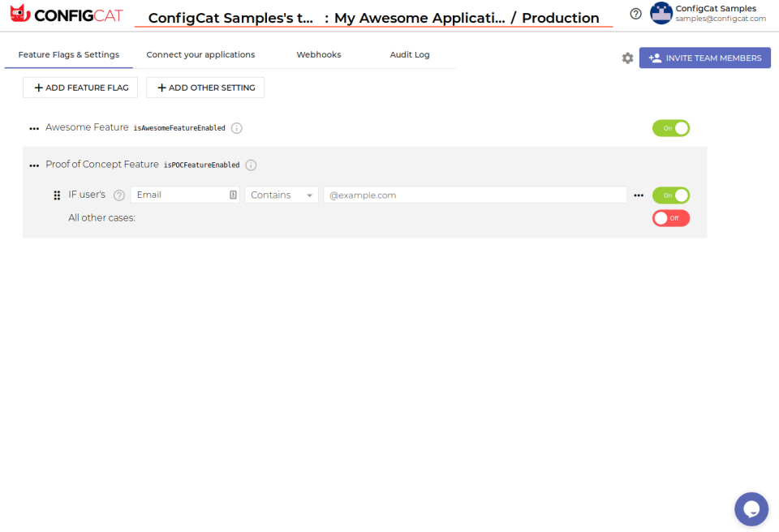Switch to the Webhooks tab
Image resolution: width=779 pixels, height=532 pixels.
click(318, 54)
